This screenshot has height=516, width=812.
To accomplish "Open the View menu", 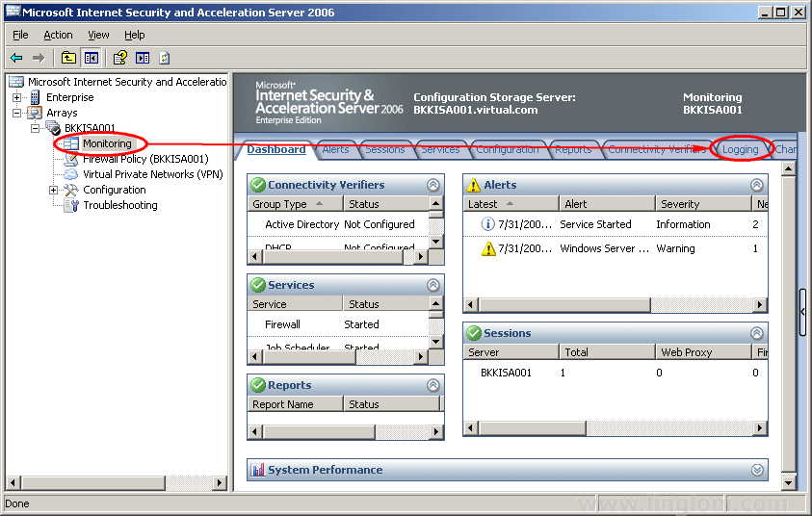I will click(x=98, y=35).
